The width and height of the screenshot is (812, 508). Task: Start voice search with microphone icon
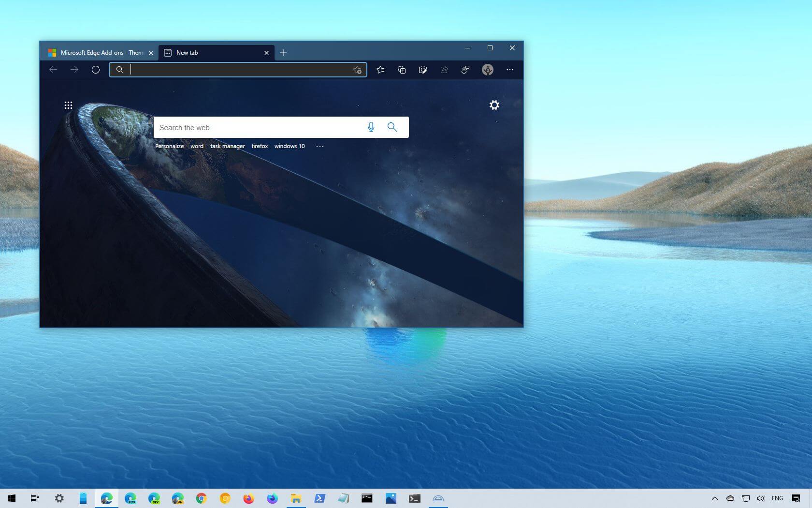click(x=371, y=127)
